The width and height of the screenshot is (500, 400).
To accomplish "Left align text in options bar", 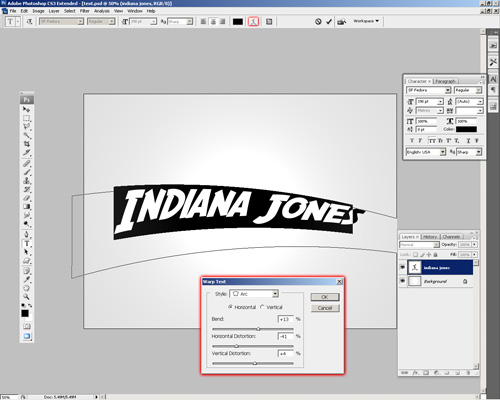I will pyautogui.click(x=203, y=21).
